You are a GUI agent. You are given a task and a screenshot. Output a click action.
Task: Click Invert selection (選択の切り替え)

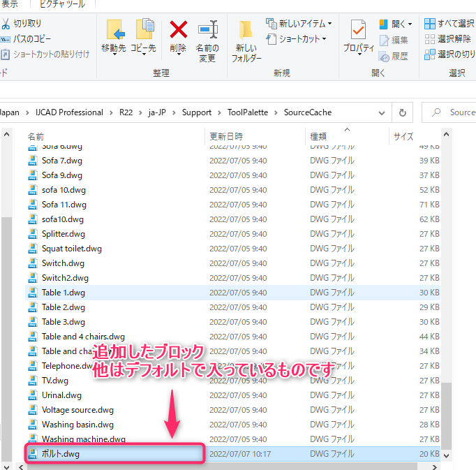click(449, 54)
